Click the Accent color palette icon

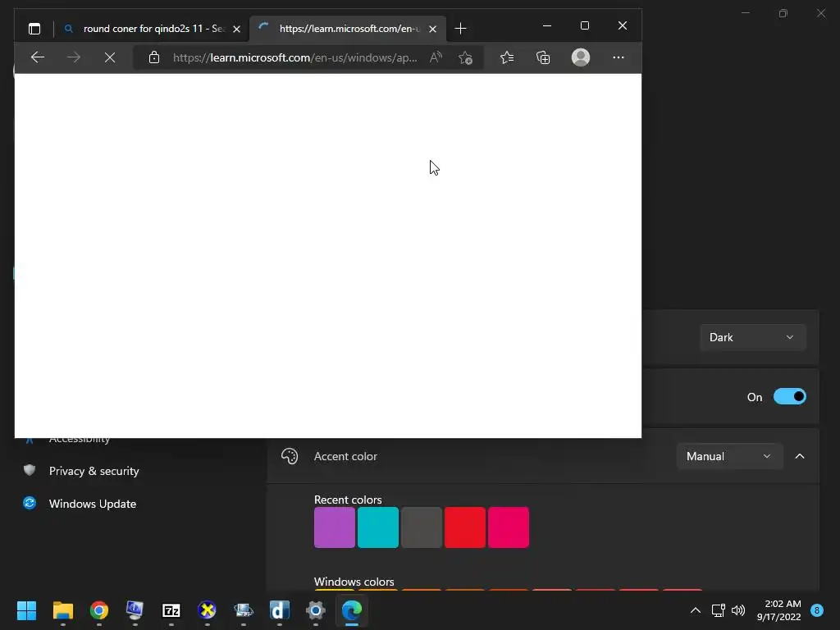click(290, 456)
